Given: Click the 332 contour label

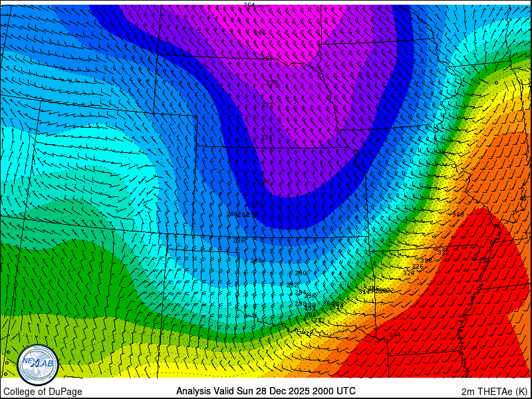Looking at the screenshot, I should point(443,253).
